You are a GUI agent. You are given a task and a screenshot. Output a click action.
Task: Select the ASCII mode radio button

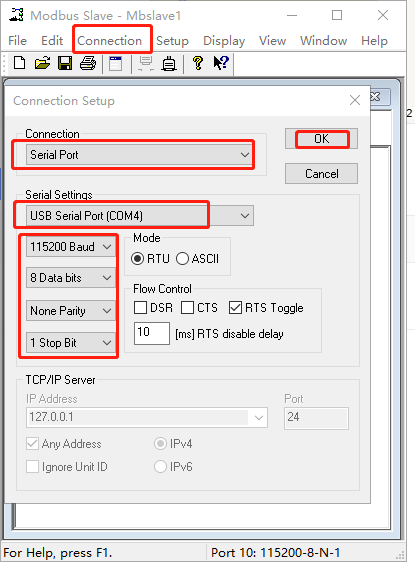pos(183,259)
